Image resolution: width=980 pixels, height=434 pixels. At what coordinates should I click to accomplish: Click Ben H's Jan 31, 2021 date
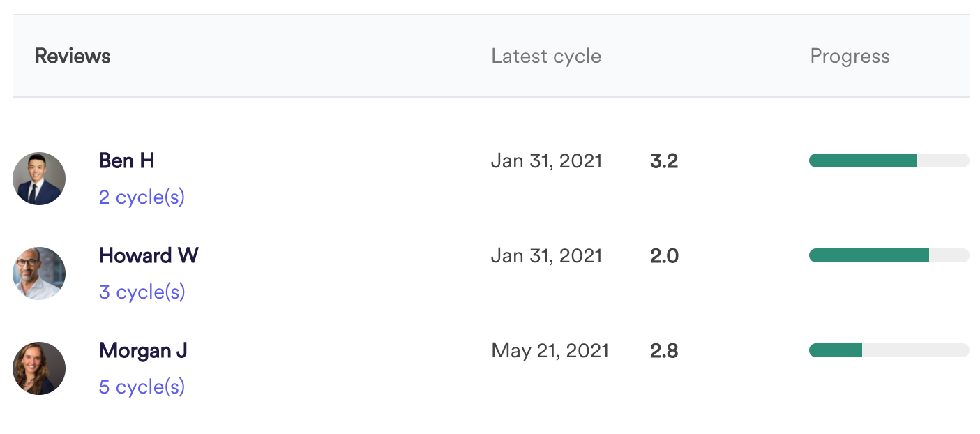[x=547, y=161]
